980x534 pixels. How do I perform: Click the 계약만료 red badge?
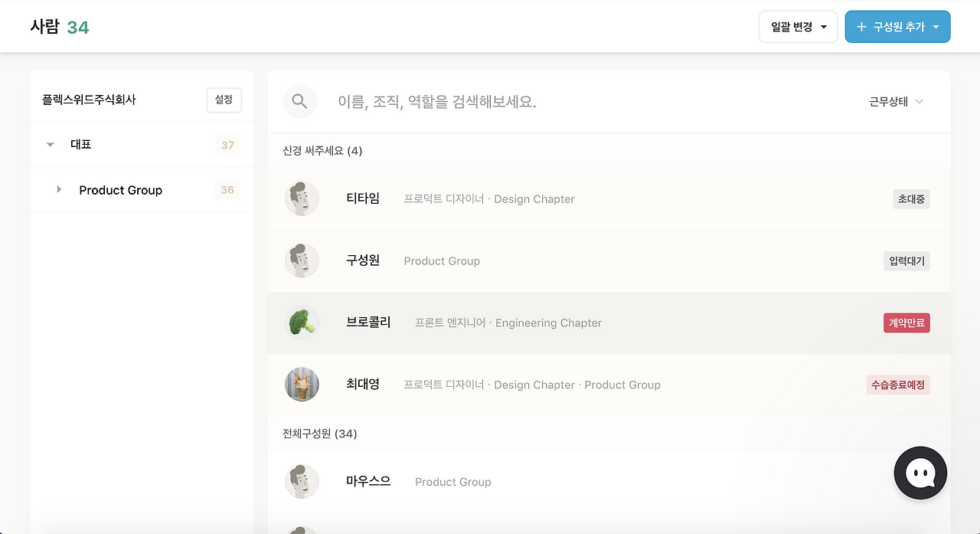906,323
